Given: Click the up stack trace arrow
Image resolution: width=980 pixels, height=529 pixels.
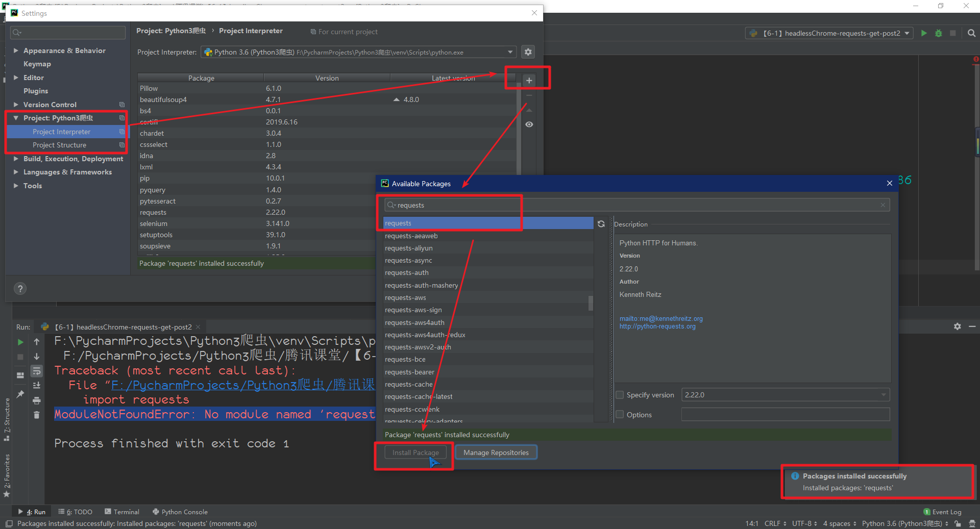Looking at the screenshot, I should [x=37, y=342].
